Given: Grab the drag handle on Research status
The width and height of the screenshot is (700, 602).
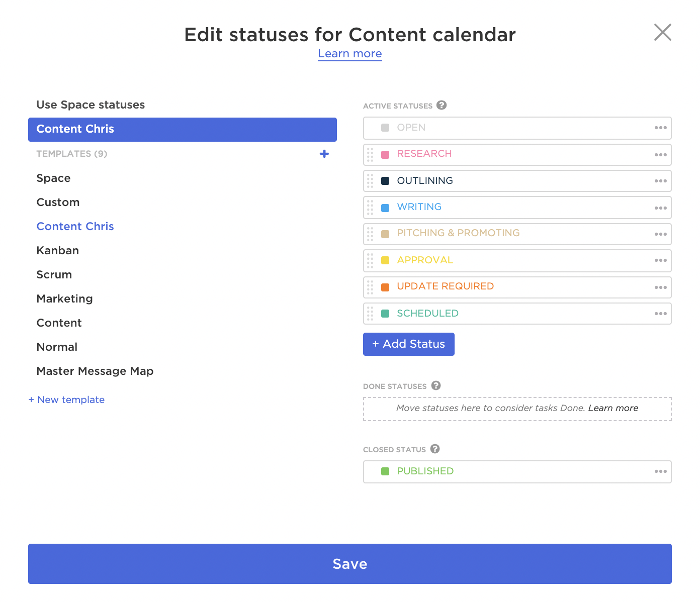Looking at the screenshot, I should 370,154.
